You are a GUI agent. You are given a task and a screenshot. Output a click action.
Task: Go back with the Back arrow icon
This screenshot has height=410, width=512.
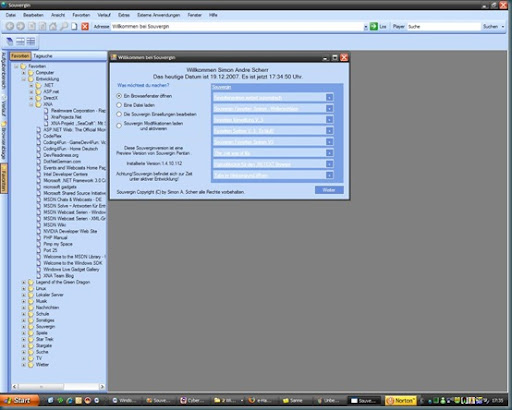[x=10, y=26]
